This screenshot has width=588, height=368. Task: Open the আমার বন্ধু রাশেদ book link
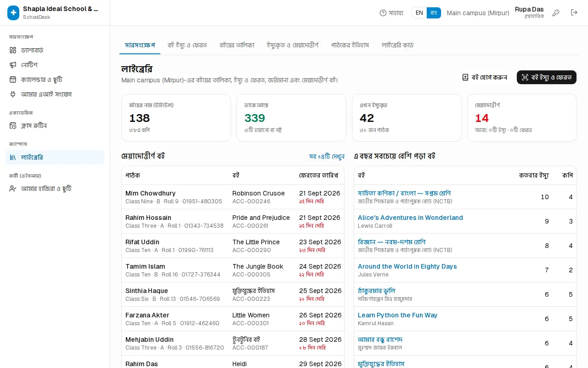(x=380, y=339)
